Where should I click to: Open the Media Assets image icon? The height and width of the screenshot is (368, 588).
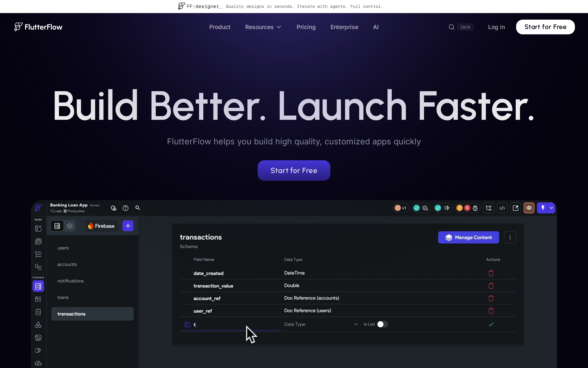(38, 338)
